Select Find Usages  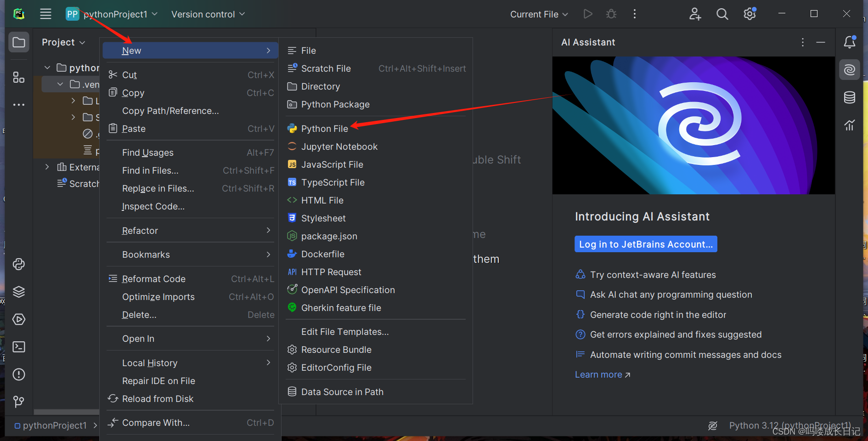coord(191,153)
